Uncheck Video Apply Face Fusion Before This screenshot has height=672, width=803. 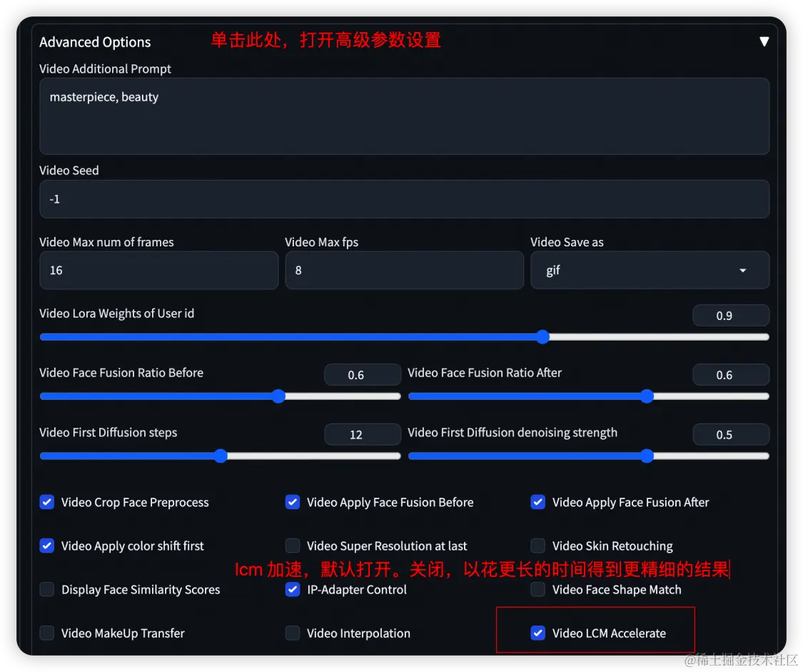[293, 502]
